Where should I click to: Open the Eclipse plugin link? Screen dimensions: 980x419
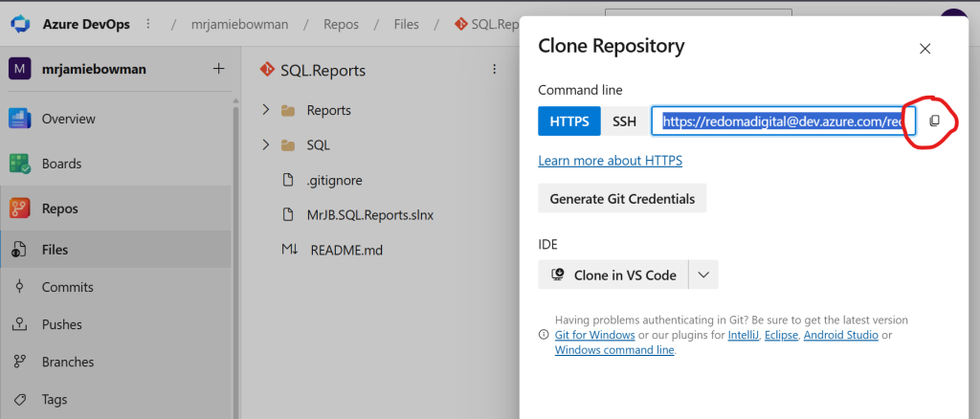(781, 336)
